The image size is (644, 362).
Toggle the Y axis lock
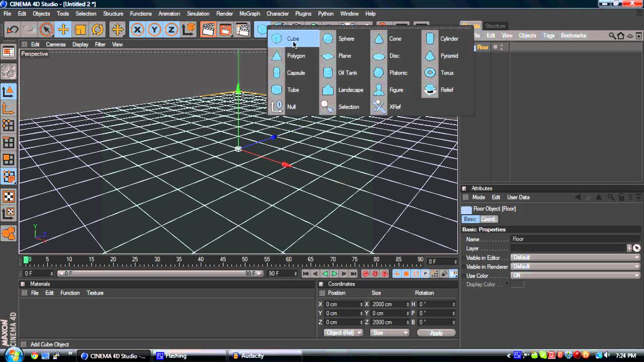(x=154, y=30)
